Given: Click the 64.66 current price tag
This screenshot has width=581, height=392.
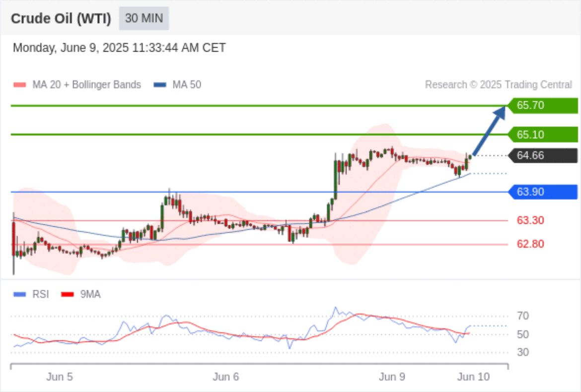Looking at the screenshot, I should tap(542, 156).
